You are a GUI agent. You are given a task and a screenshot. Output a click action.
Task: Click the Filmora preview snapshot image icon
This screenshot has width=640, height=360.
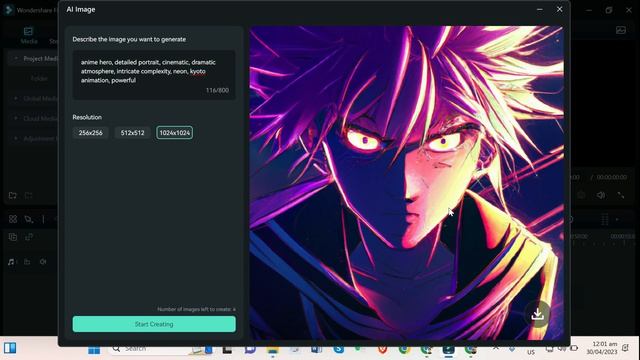point(621,31)
